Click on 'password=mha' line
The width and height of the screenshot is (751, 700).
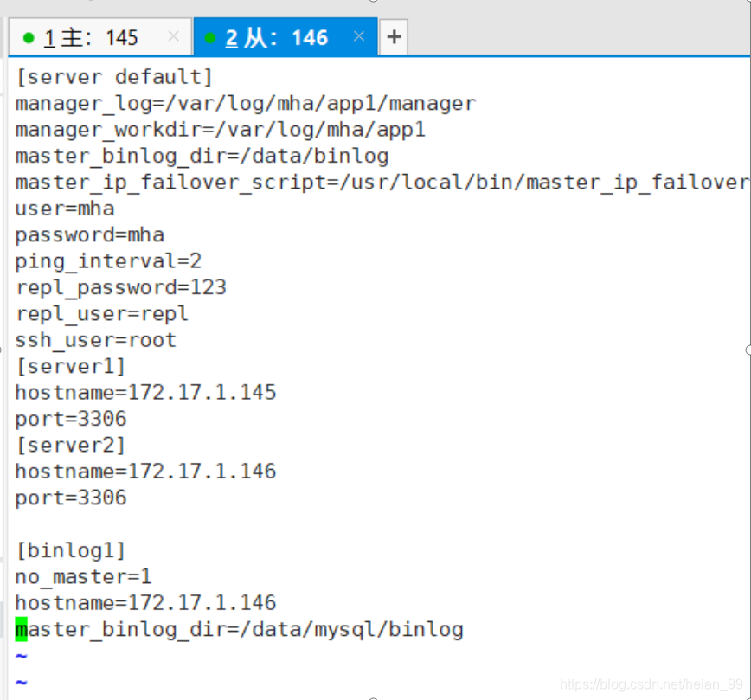[x=90, y=235]
